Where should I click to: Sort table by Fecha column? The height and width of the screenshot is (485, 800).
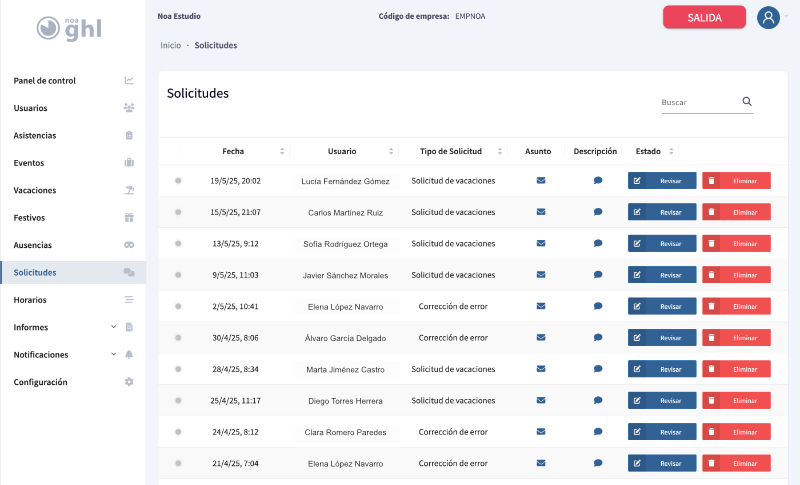(233, 151)
